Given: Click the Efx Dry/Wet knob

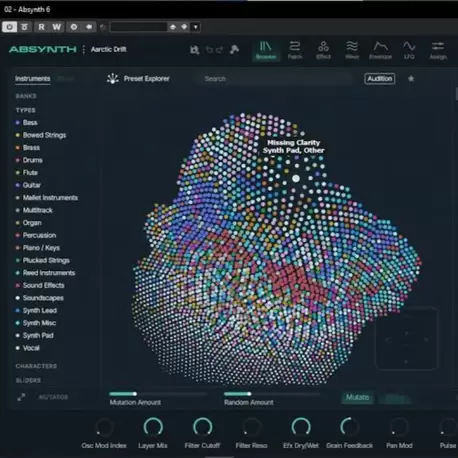Looking at the screenshot, I should pyautogui.click(x=301, y=427).
